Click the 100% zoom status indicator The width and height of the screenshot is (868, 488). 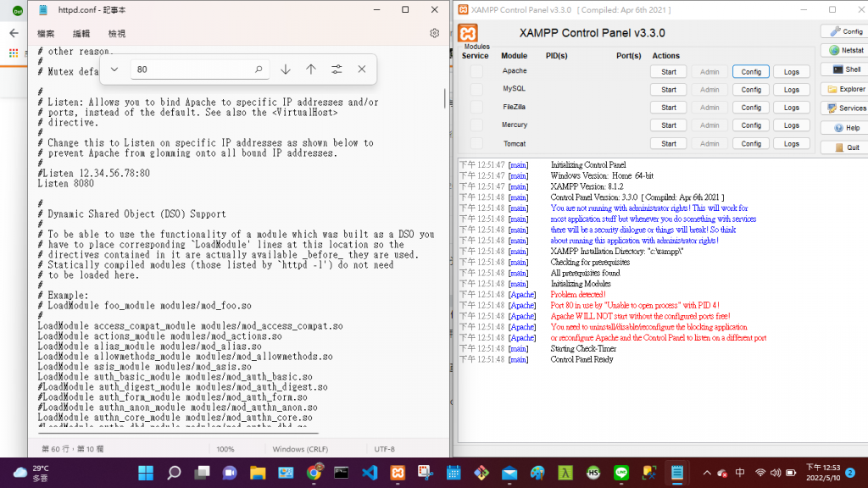point(225,449)
